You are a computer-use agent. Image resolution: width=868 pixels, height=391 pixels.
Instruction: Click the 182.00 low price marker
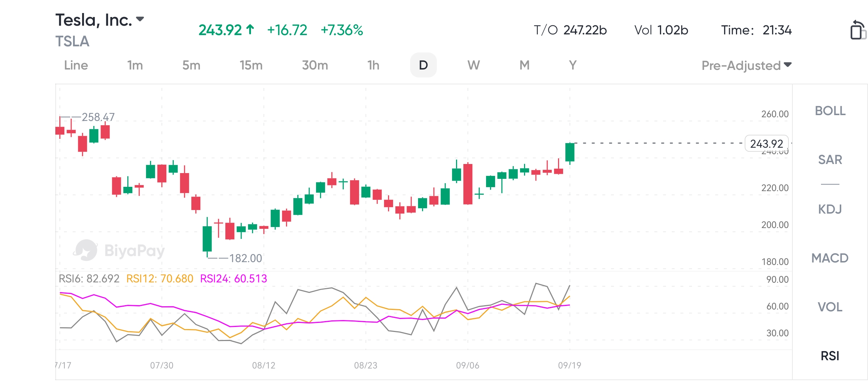coord(246,258)
